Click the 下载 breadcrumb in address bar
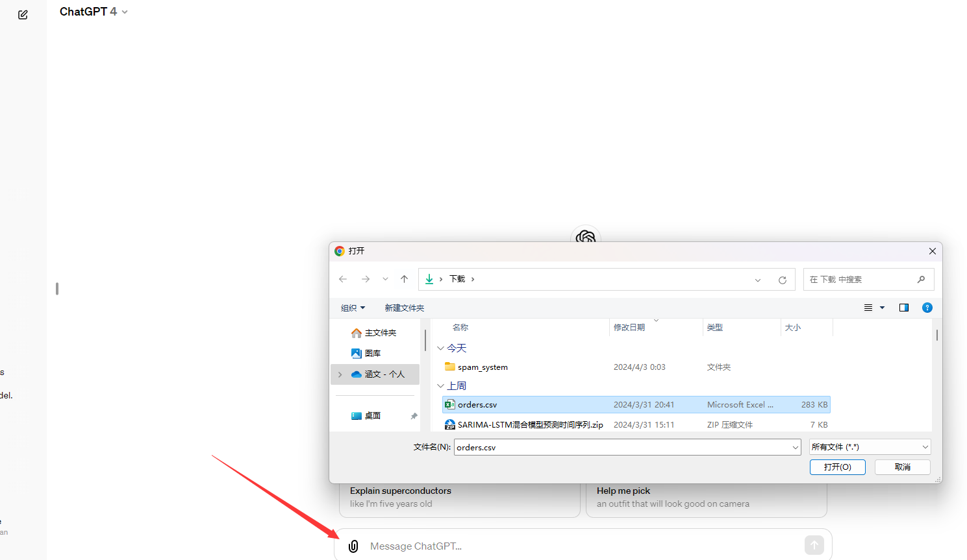This screenshot has width=967, height=560. [x=457, y=279]
